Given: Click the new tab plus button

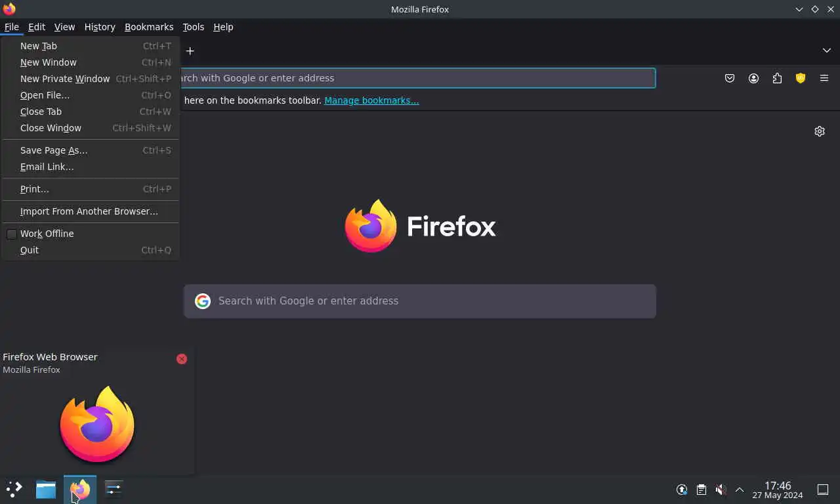Looking at the screenshot, I should pyautogui.click(x=190, y=51).
